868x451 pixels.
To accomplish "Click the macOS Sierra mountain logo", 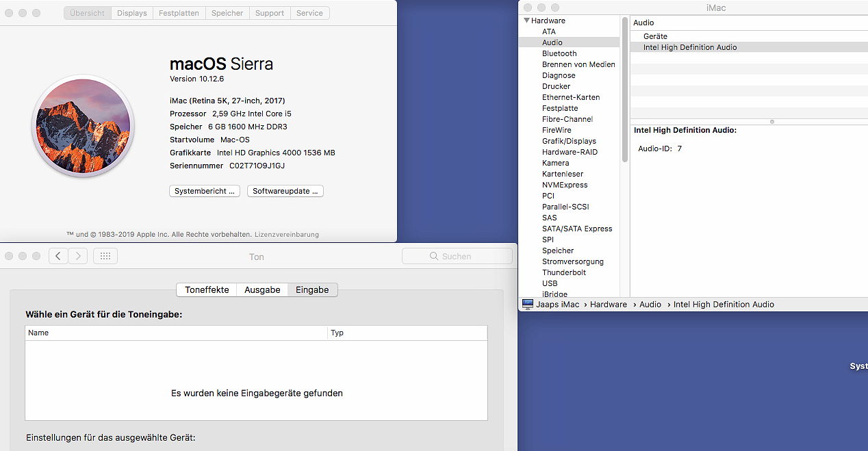I will tap(83, 127).
